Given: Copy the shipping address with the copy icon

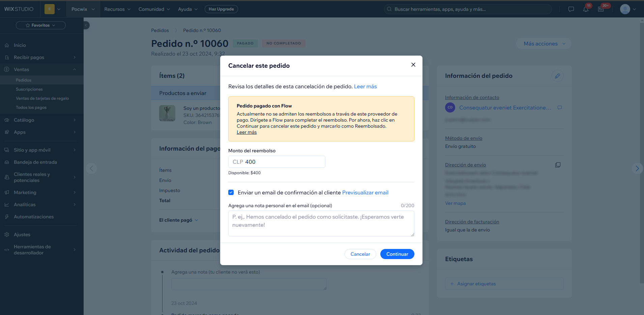Looking at the screenshot, I should (558, 165).
